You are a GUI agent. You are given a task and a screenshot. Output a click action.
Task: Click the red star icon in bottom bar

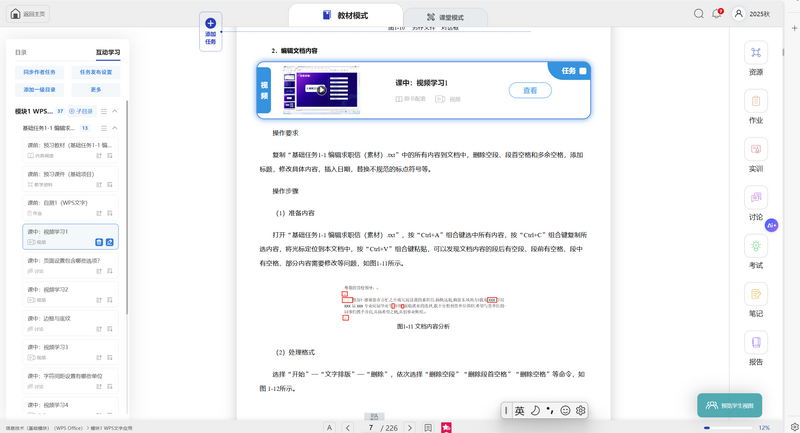446,428
